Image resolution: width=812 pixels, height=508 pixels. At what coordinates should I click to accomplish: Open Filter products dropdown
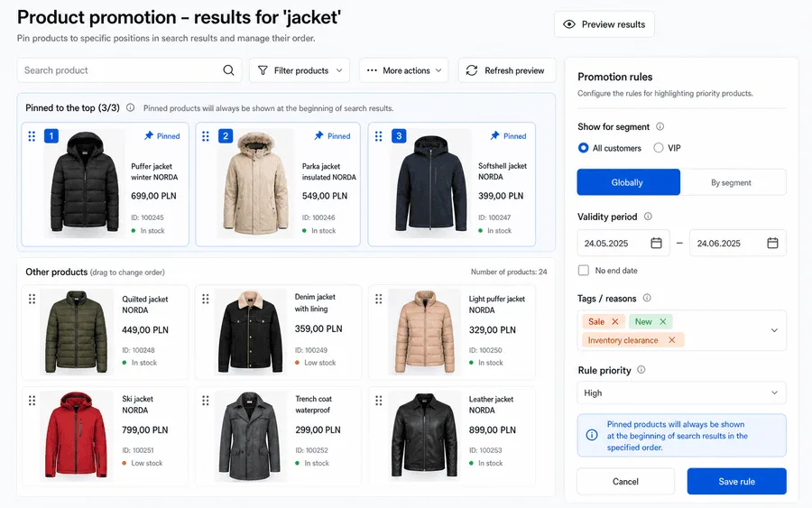tap(300, 70)
